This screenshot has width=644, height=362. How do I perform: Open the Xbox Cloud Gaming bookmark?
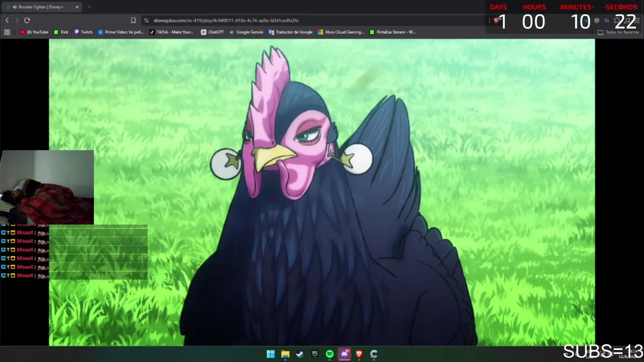[341, 32]
